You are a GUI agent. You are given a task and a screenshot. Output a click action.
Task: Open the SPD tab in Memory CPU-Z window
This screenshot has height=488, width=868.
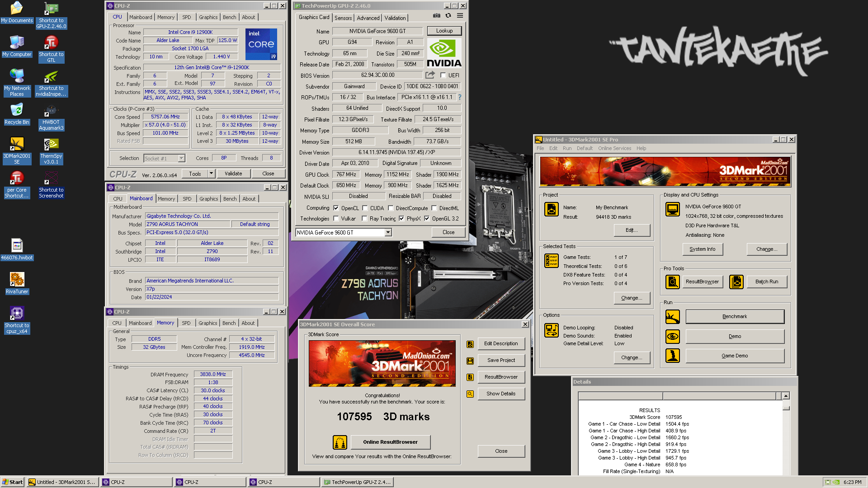coord(186,323)
